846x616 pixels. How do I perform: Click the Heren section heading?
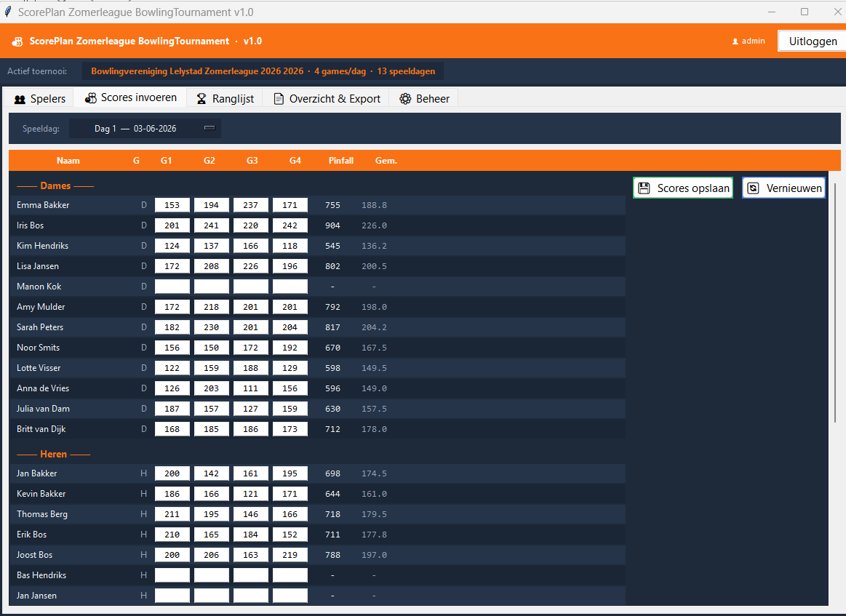(x=53, y=454)
